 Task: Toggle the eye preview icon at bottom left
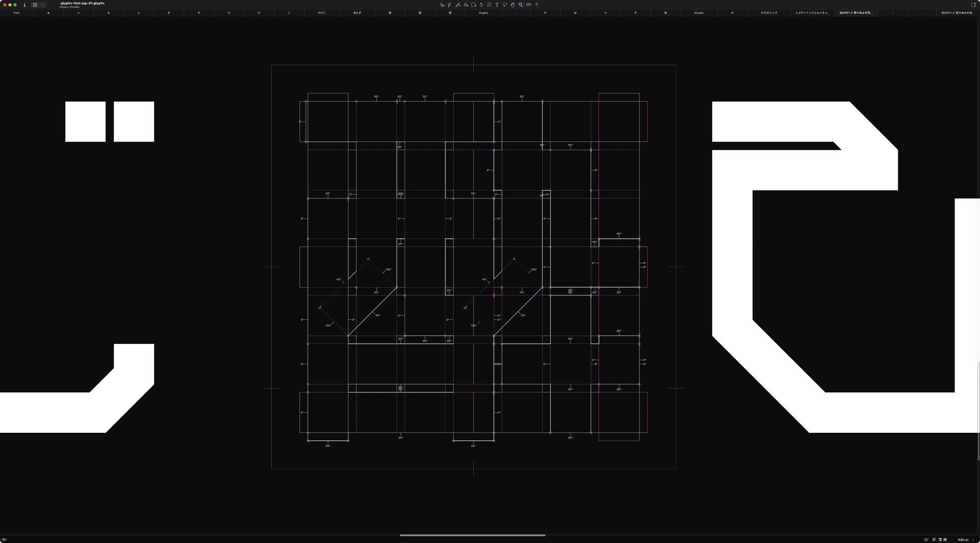4,539
